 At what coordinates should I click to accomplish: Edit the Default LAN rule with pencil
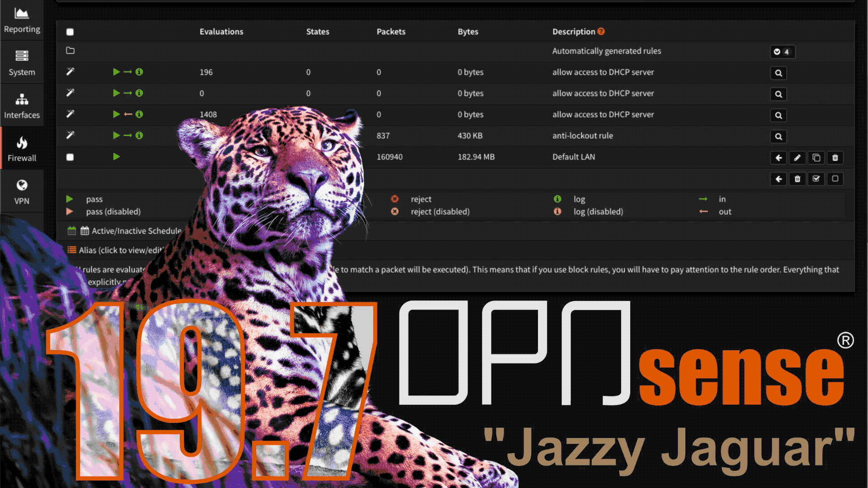coord(797,158)
